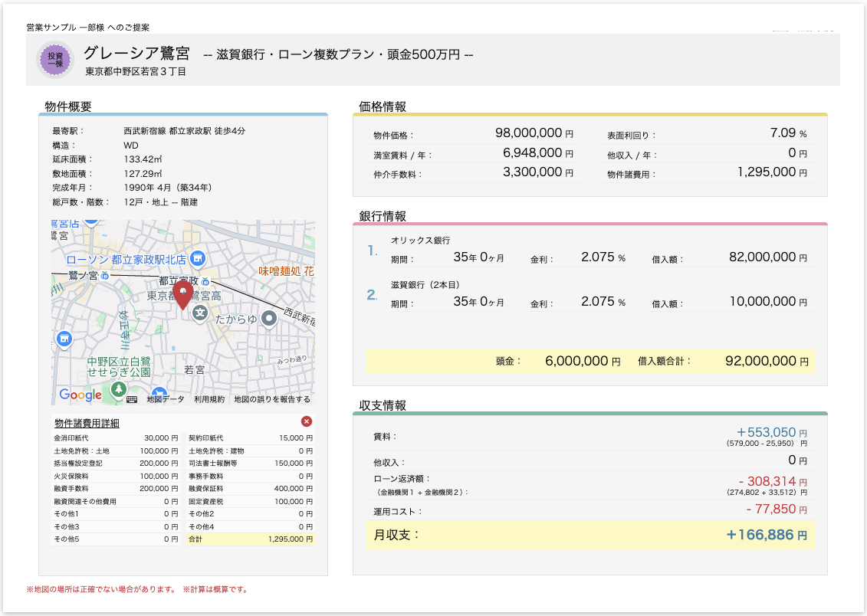Open the 地図データ link
The height and width of the screenshot is (616, 867).
(166, 399)
